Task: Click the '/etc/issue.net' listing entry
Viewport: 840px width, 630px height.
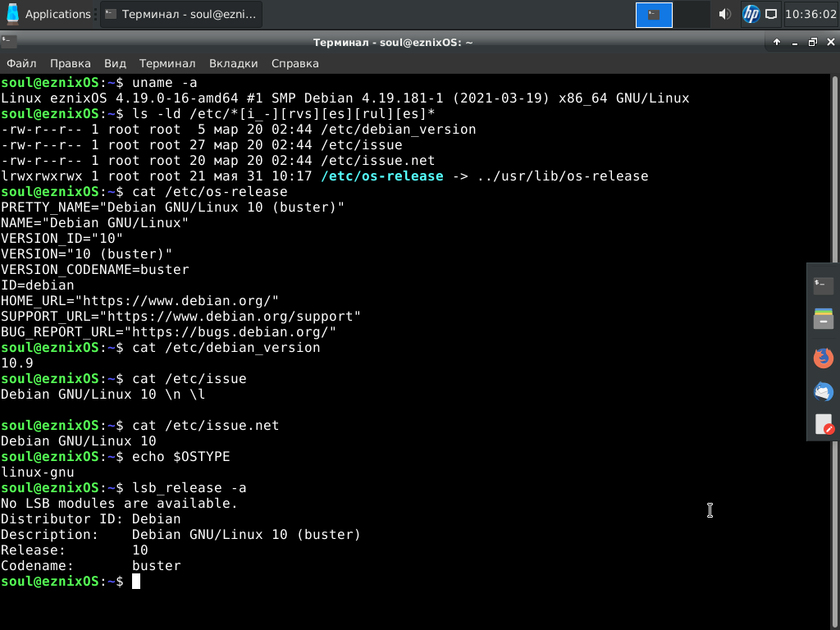Action: pos(377,161)
